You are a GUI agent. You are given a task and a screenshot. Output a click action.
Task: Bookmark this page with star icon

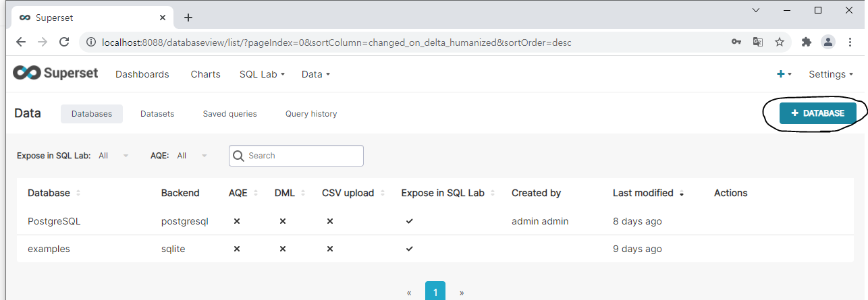[x=780, y=42]
